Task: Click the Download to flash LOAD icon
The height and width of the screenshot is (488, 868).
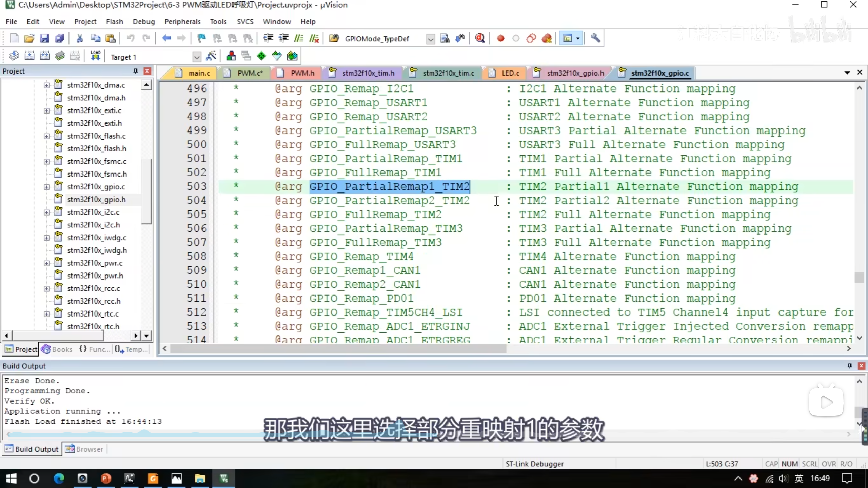Action: [95, 56]
